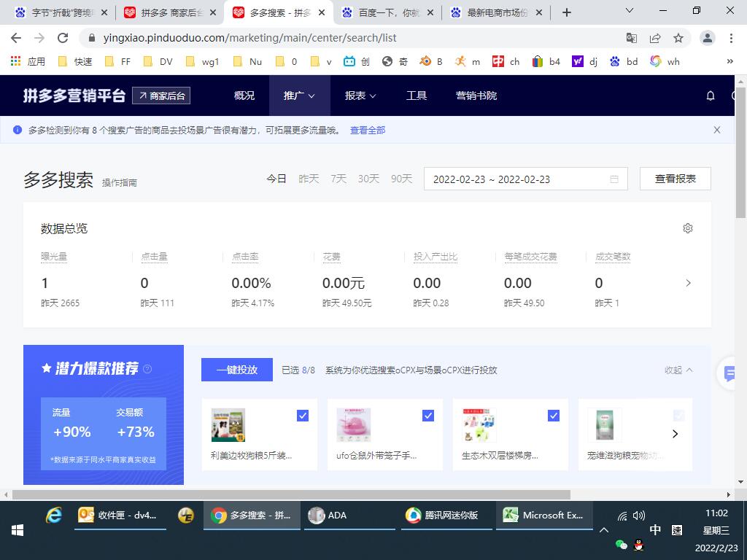Image resolution: width=747 pixels, height=560 pixels.
Task: Open the 创 bookmark
Action: pyautogui.click(x=357, y=61)
